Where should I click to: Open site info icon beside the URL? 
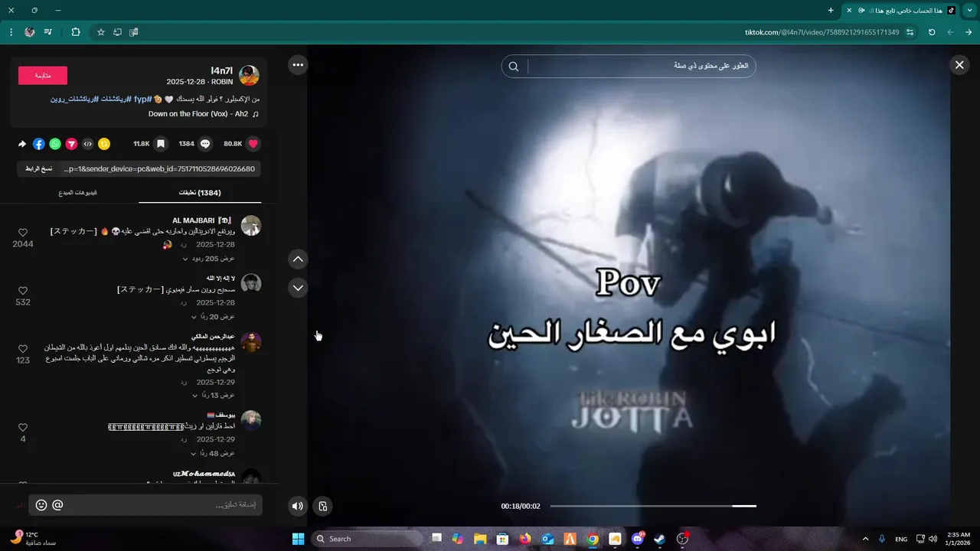point(910,32)
